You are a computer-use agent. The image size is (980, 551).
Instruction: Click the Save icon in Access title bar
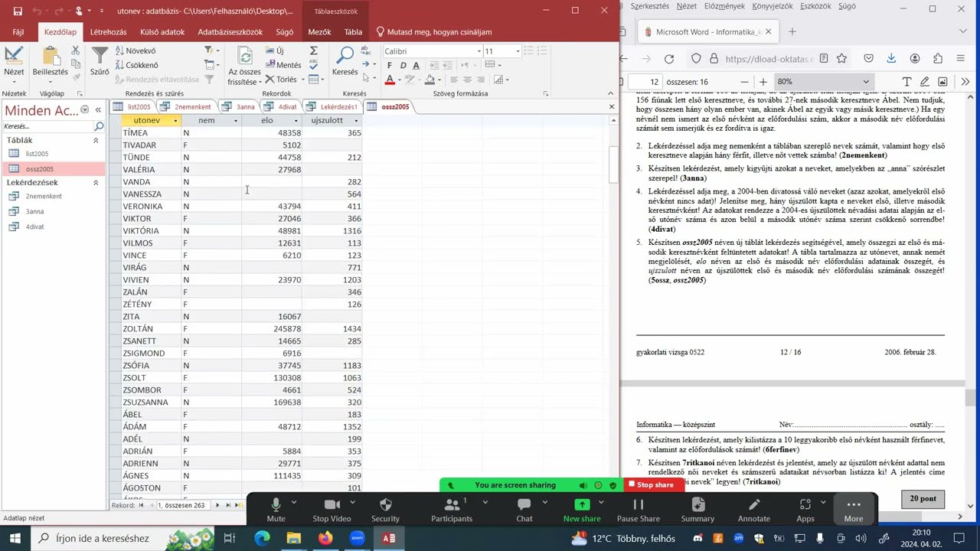18,11
